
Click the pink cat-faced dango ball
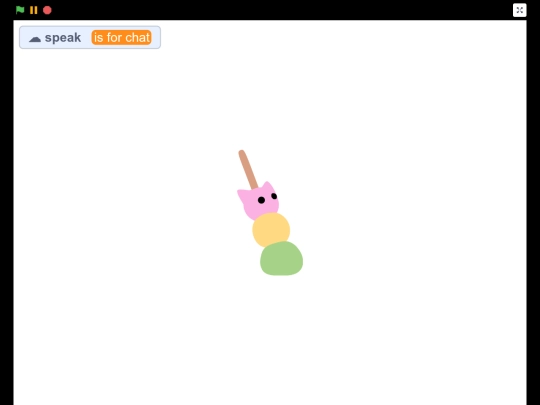pos(259,201)
